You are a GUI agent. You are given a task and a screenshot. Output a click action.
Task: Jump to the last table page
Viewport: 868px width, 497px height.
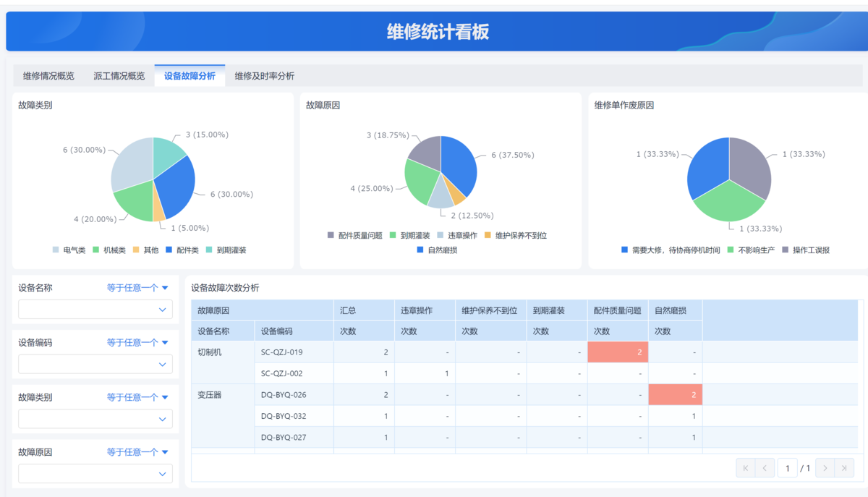pos(844,468)
